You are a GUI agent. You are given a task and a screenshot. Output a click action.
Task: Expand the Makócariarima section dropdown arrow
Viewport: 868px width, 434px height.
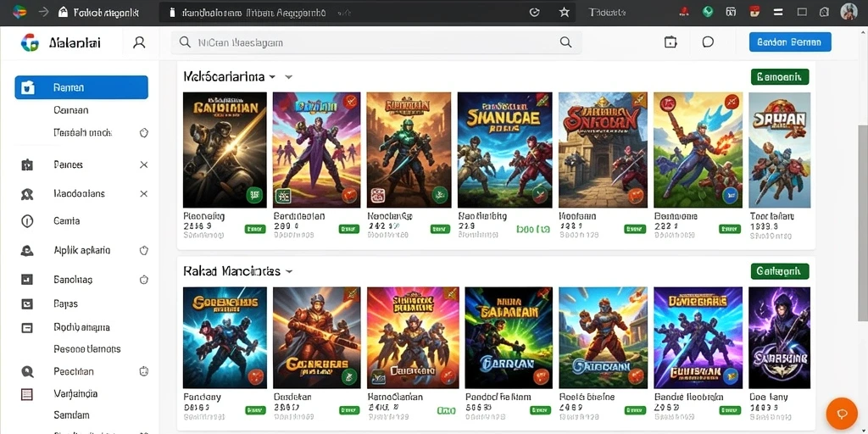point(288,77)
